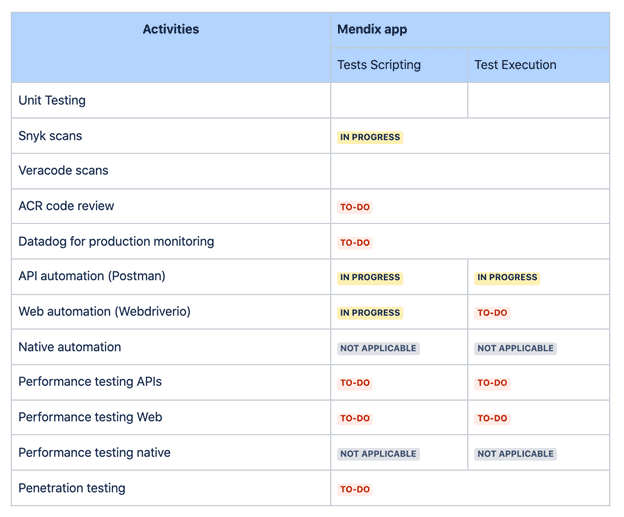624x517 pixels.
Task: Click the Activities column header
Action: 171,30
